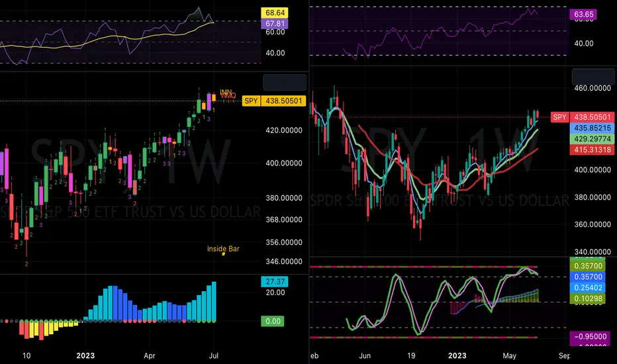This screenshot has width=617, height=364.
Task: Click 2023 on the right chart time axis
Action: point(457,356)
